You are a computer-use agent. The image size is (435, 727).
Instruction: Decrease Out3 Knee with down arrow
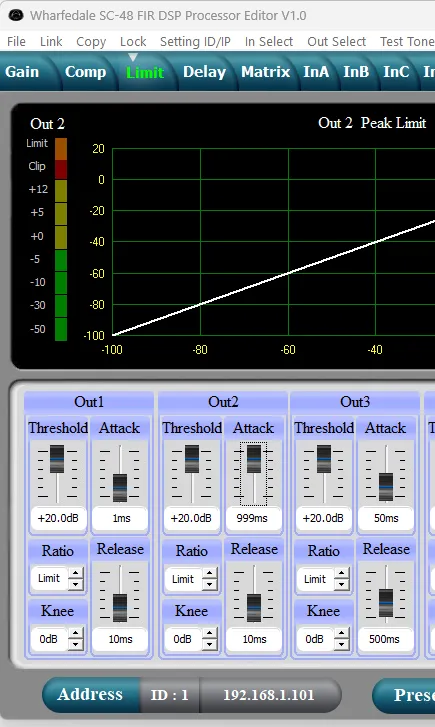click(342, 644)
